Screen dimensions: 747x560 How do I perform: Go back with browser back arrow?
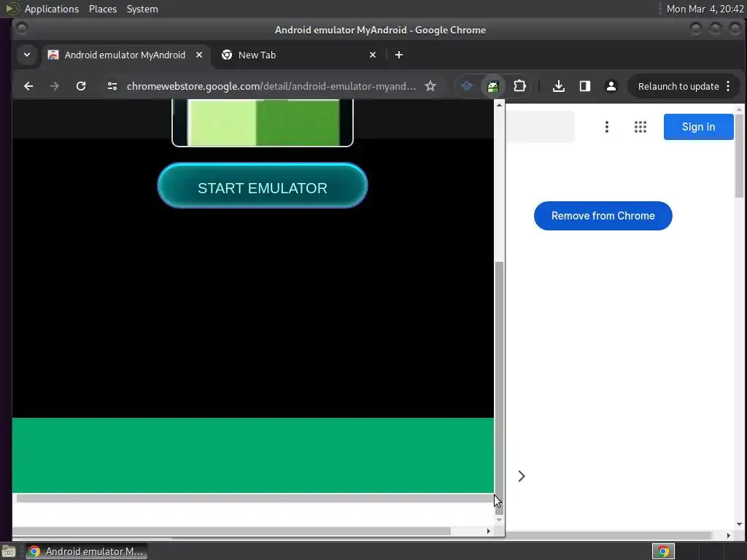pos(28,86)
